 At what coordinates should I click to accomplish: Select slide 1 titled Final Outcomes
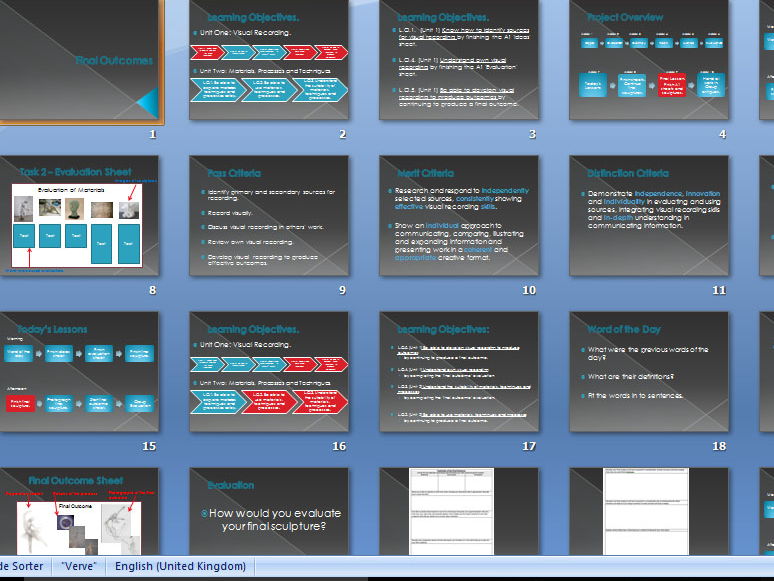tap(79, 59)
